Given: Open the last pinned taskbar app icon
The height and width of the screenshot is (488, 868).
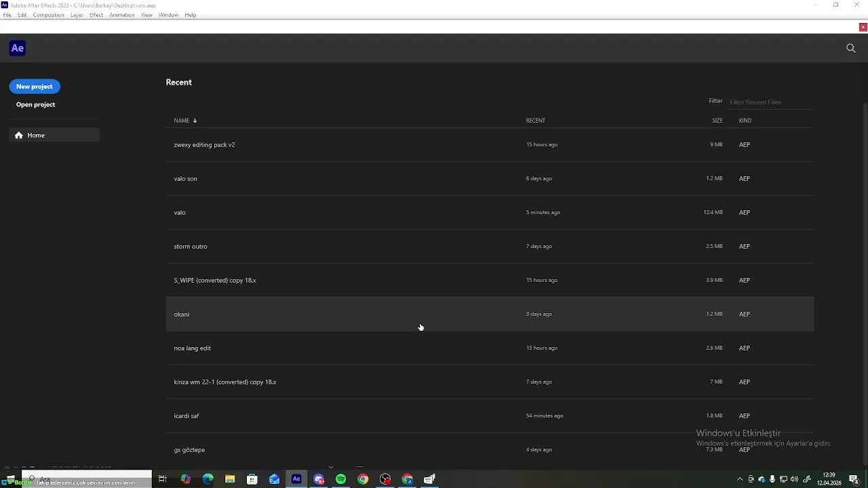Looking at the screenshot, I should pyautogui.click(x=429, y=479).
